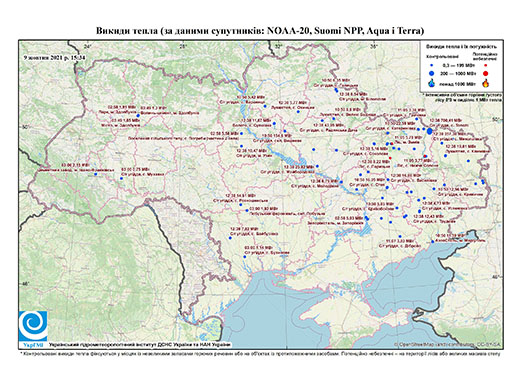The width and height of the screenshot is (520, 368).
Task: Click the blue flame legend icon
Action: pos(432,83)
